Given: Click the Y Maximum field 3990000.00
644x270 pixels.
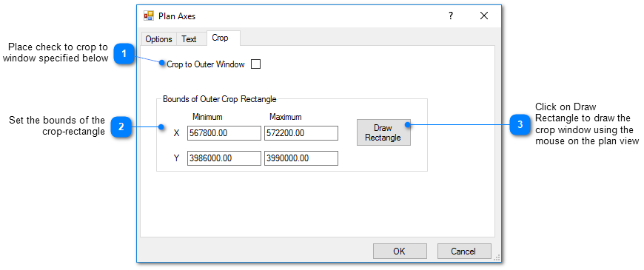Looking at the screenshot, I should point(301,158).
